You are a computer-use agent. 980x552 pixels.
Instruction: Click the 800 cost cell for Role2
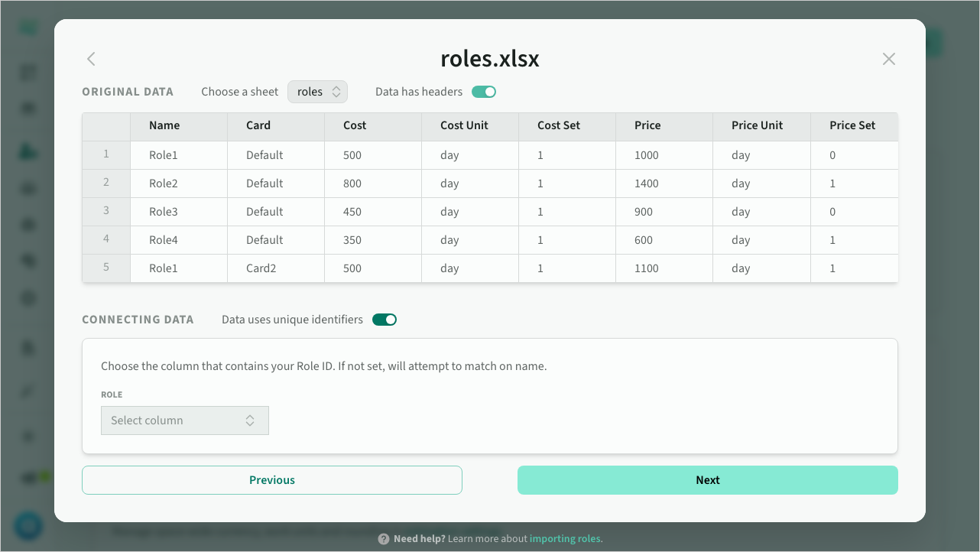(x=352, y=183)
